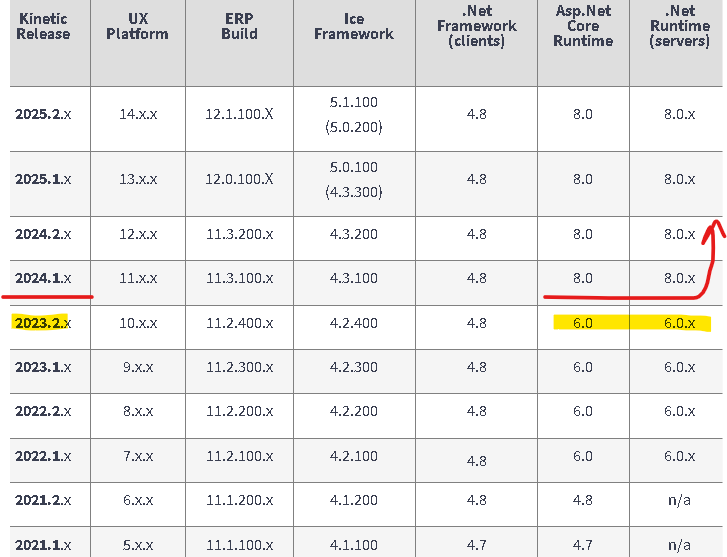This screenshot has width=727, height=557.
Task: Select the 10.x.x UX Platform cell
Action: tap(138, 324)
